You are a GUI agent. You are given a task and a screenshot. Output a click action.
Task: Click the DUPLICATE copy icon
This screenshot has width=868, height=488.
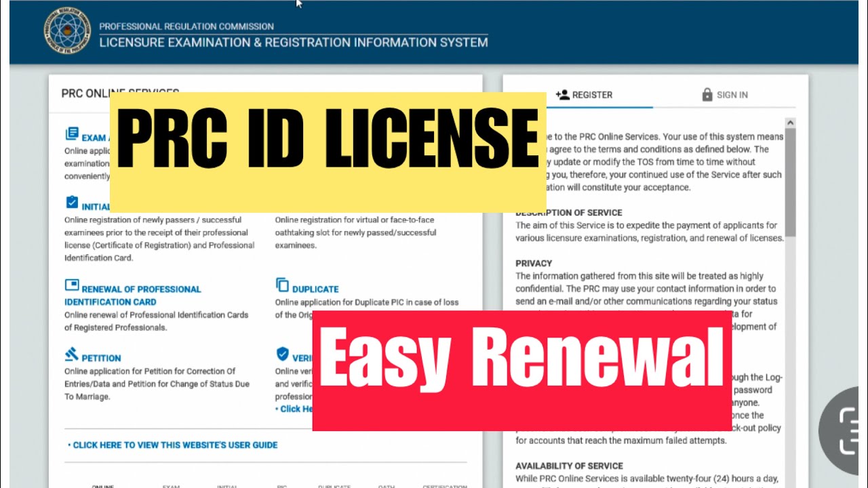[x=282, y=285]
